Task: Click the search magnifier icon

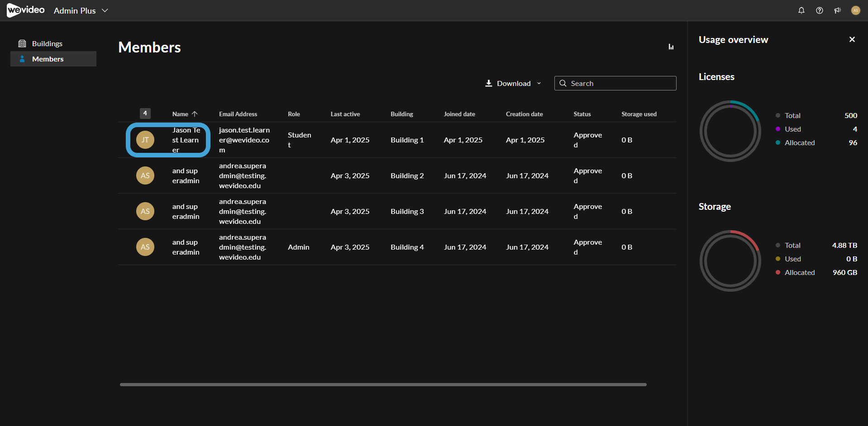Action: pos(563,83)
